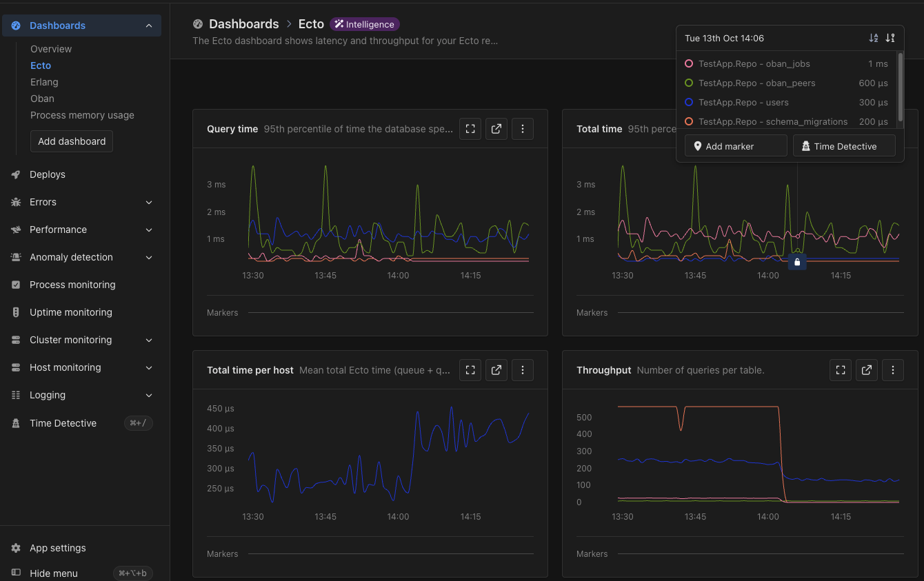Open the Oban dashboard
This screenshot has height=581, width=924.
click(x=42, y=99)
